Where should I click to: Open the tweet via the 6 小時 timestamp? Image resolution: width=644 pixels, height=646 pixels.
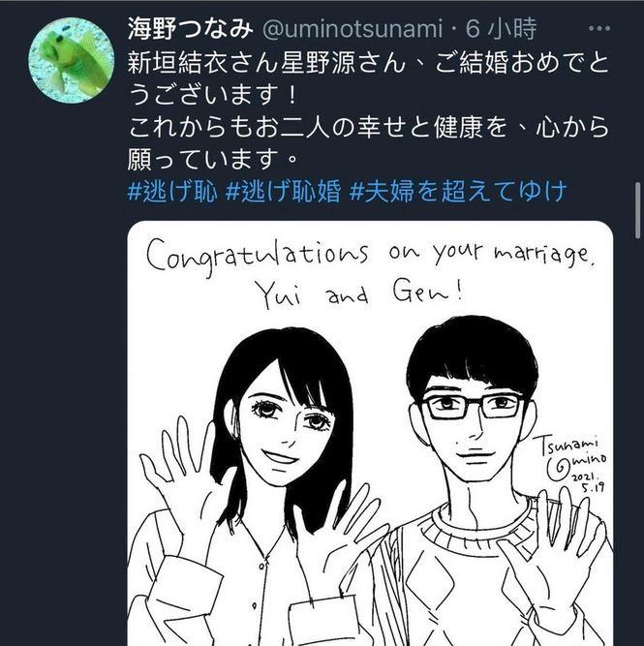(501, 29)
